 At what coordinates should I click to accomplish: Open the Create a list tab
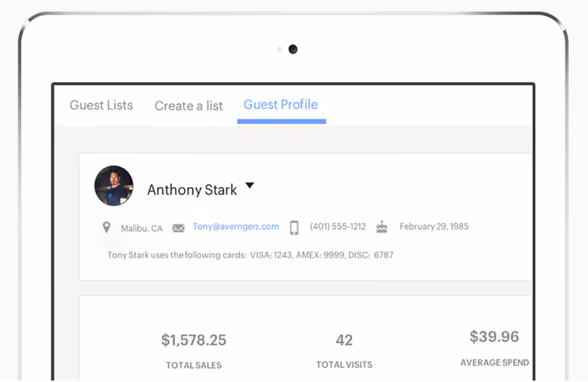tap(188, 106)
